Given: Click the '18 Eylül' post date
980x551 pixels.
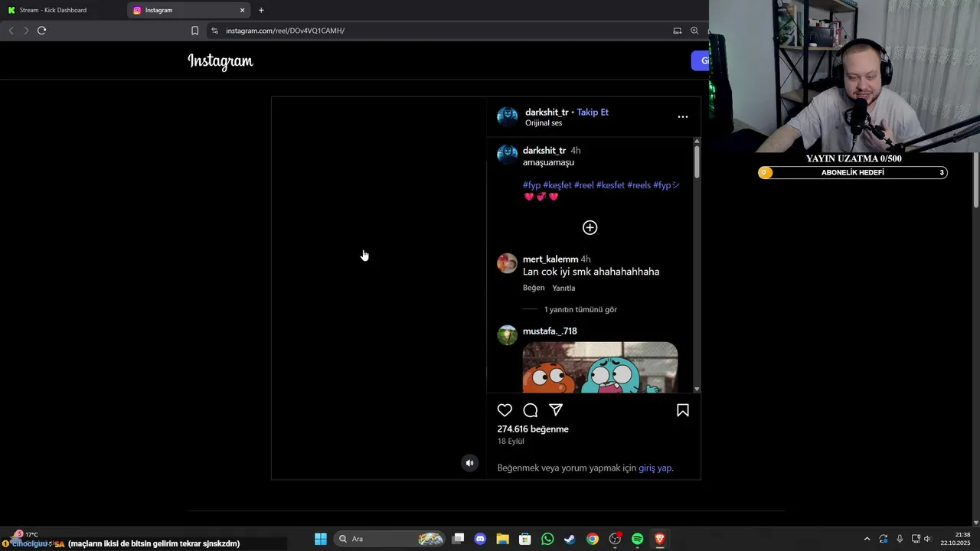Looking at the screenshot, I should tap(511, 442).
